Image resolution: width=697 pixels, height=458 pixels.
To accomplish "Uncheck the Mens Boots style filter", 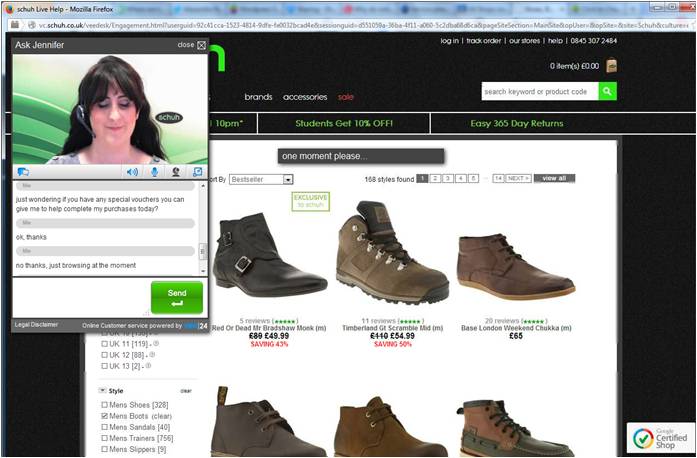I will [x=104, y=416].
